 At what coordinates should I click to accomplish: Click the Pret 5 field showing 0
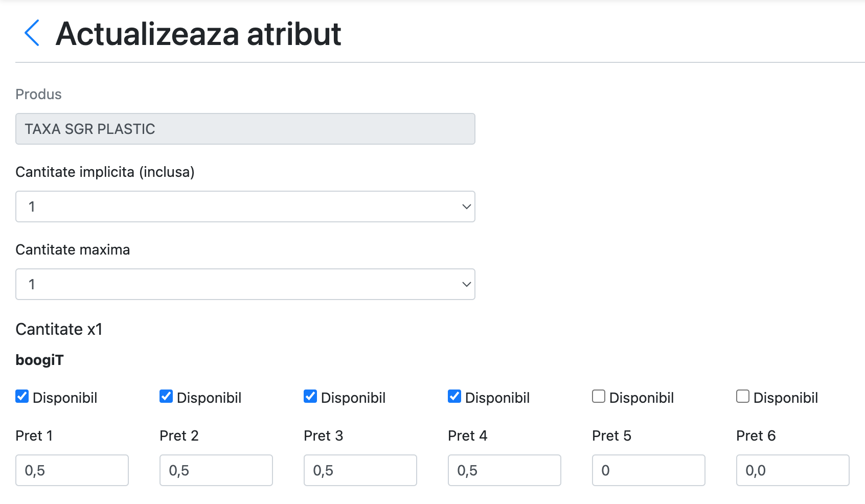click(x=649, y=470)
